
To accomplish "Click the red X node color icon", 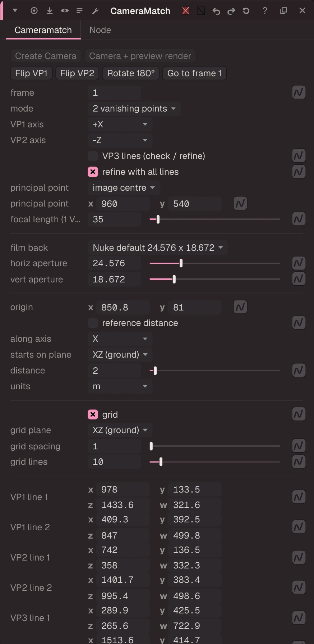I will 186,11.
